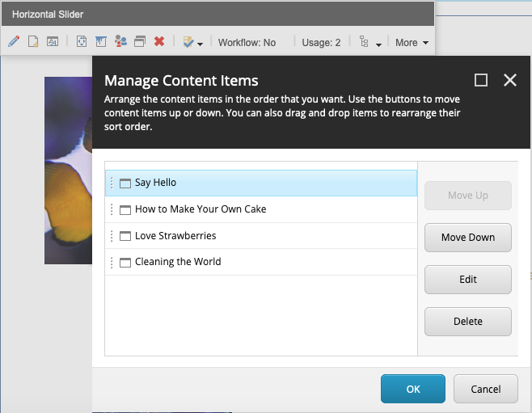Click the stacked windows variants icon
The width and height of the screenshot is (532, 413).
(x=140, y=41)
